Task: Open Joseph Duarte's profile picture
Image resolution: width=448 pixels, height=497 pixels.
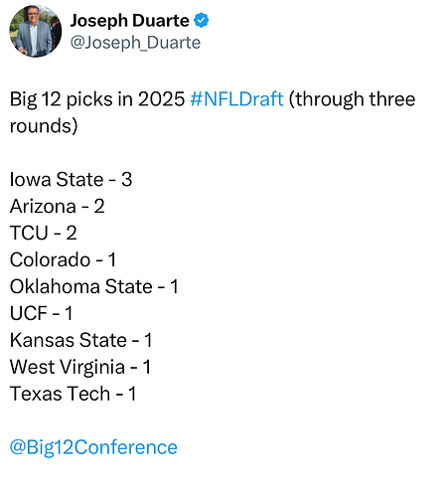Action: click(x=36, y=31)
